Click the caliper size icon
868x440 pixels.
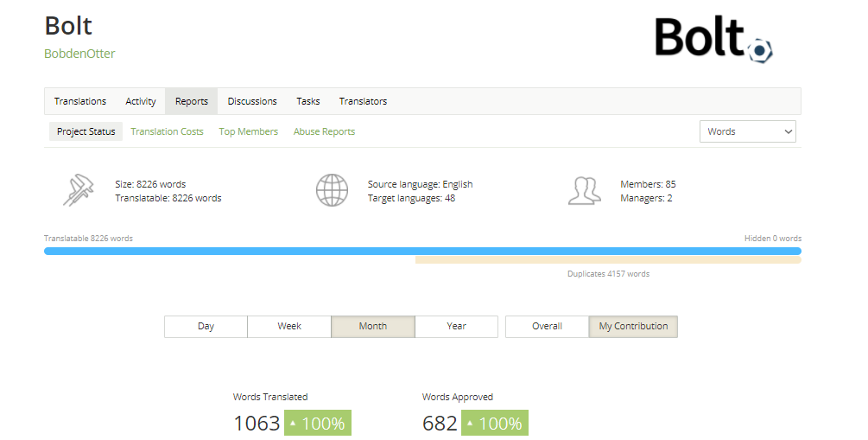78,190
